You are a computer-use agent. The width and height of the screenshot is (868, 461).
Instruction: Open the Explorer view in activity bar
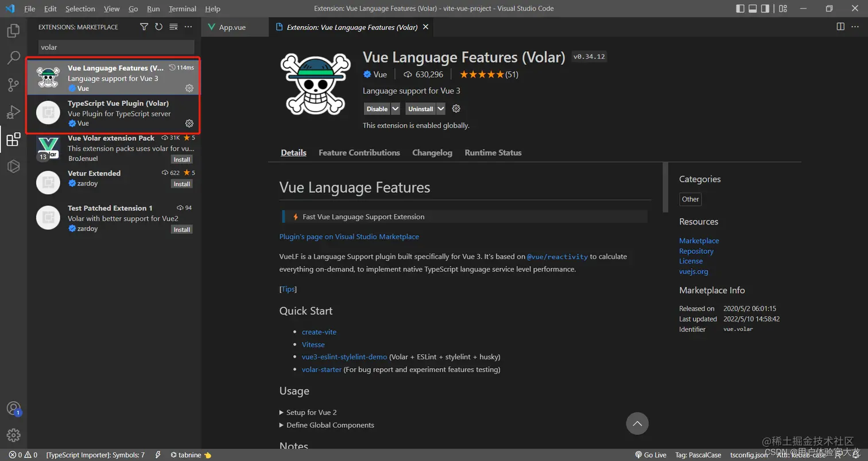click(13, 31)
